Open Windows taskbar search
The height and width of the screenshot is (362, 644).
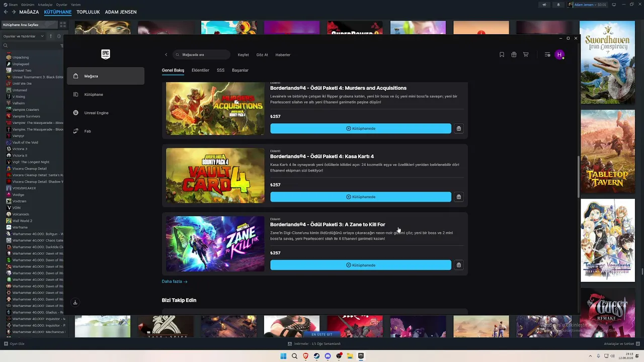(294, 356)
